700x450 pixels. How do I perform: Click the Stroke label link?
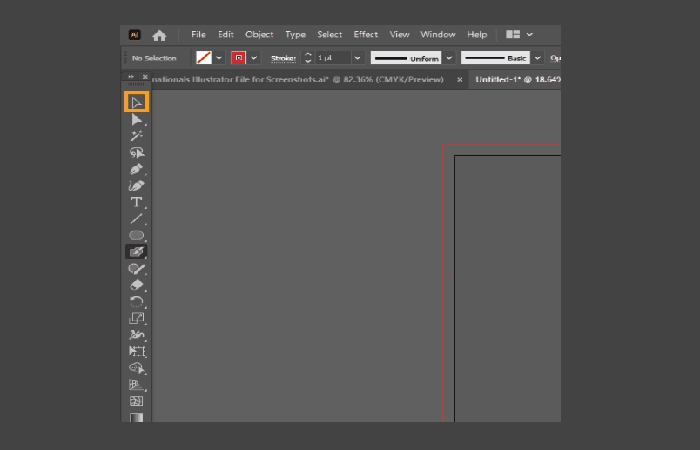tap(283, 58)
